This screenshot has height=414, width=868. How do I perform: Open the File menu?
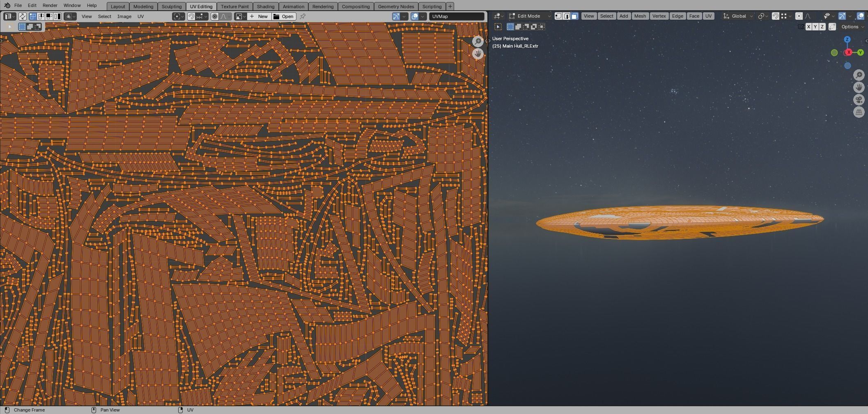point(18,5)
